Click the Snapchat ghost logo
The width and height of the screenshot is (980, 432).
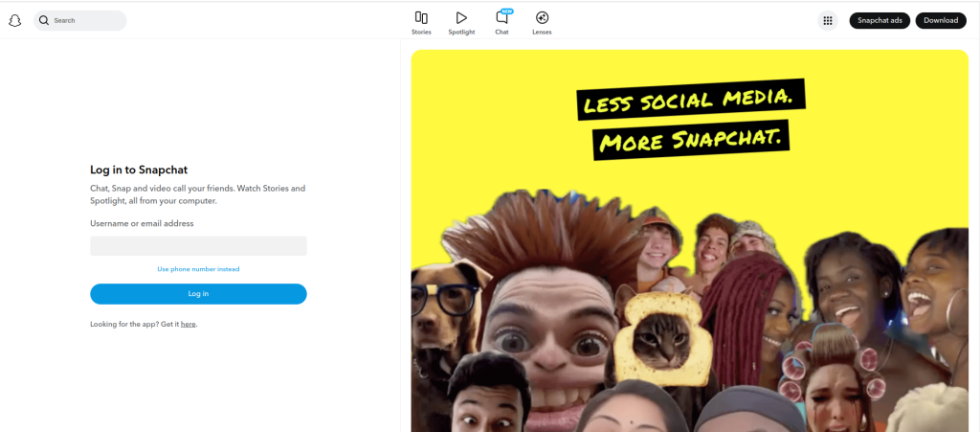click(14, 20)
